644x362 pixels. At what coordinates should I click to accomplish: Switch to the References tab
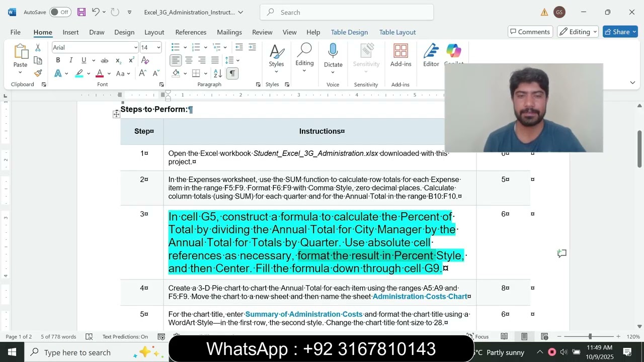(x=191, y=32)
